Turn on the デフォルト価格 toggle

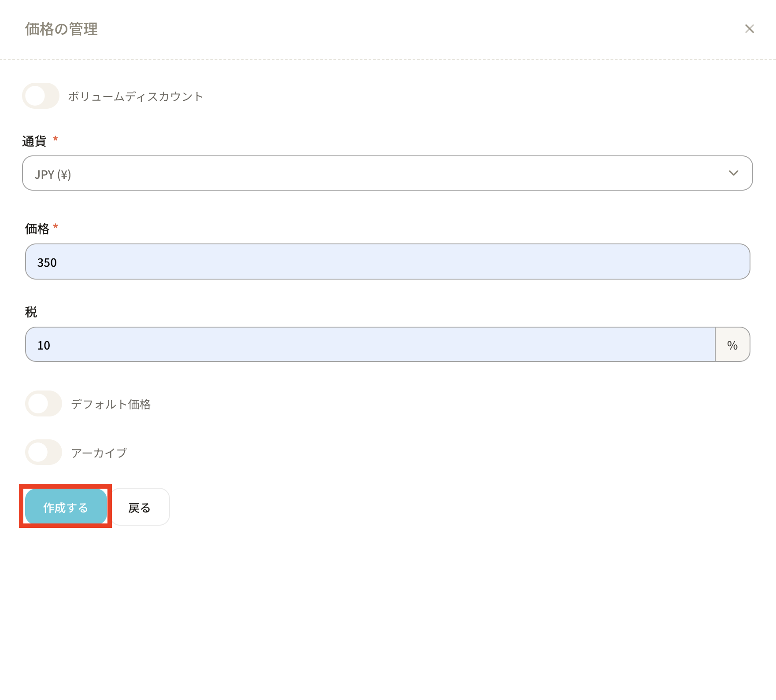44,404
